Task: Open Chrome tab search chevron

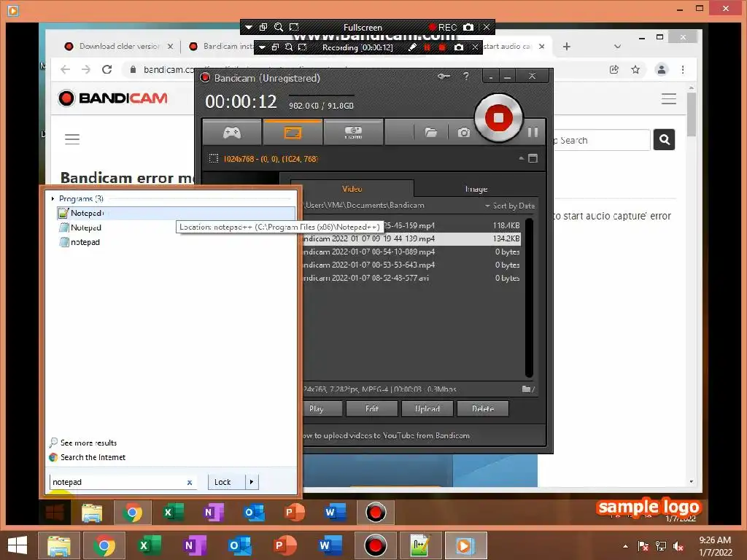Action: pyautogui.click(x=617, y=46)
